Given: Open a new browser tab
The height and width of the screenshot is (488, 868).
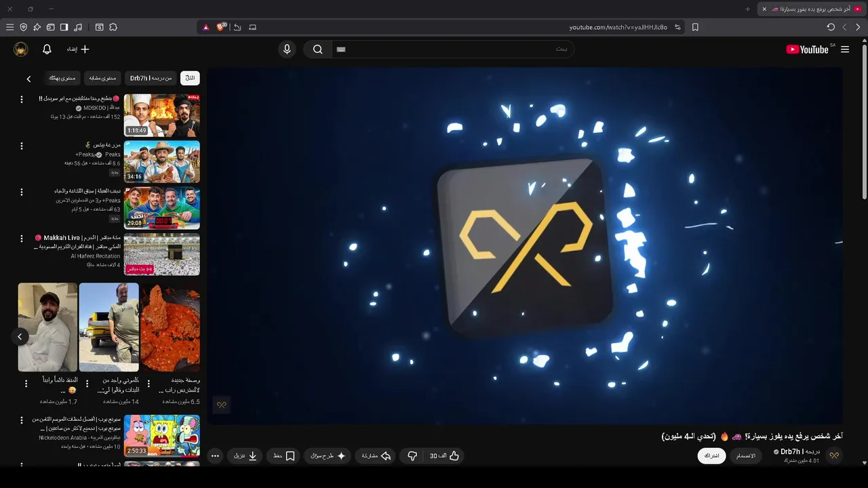Looking at the screenshot, I should (x=747, y=9).
